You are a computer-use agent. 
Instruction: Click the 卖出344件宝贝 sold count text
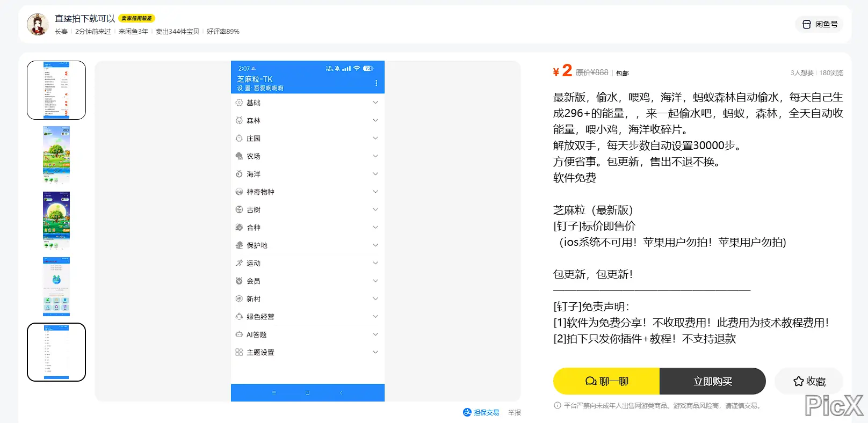click(x=177, y=32)
